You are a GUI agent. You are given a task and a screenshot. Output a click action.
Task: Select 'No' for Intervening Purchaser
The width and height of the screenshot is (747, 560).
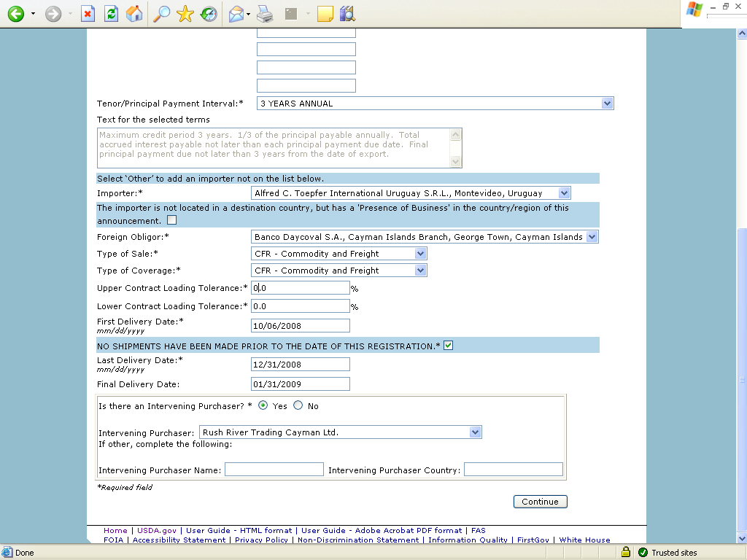pos(298,406)
